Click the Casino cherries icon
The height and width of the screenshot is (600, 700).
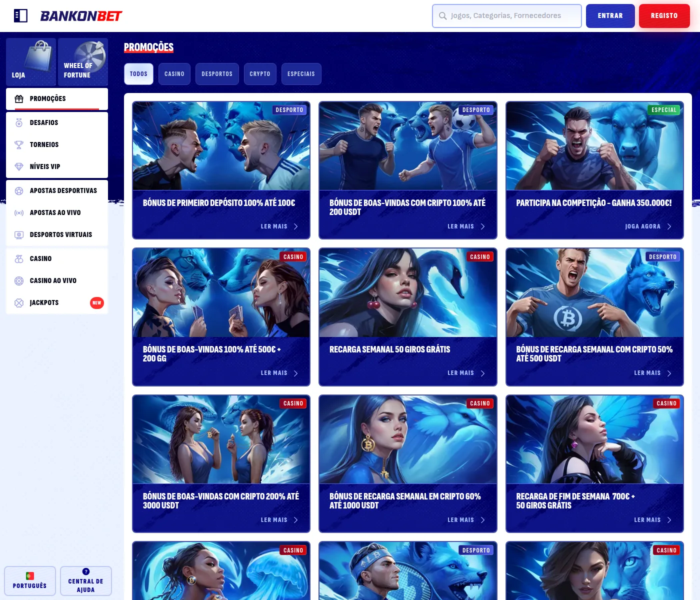(x=19, y=258)
